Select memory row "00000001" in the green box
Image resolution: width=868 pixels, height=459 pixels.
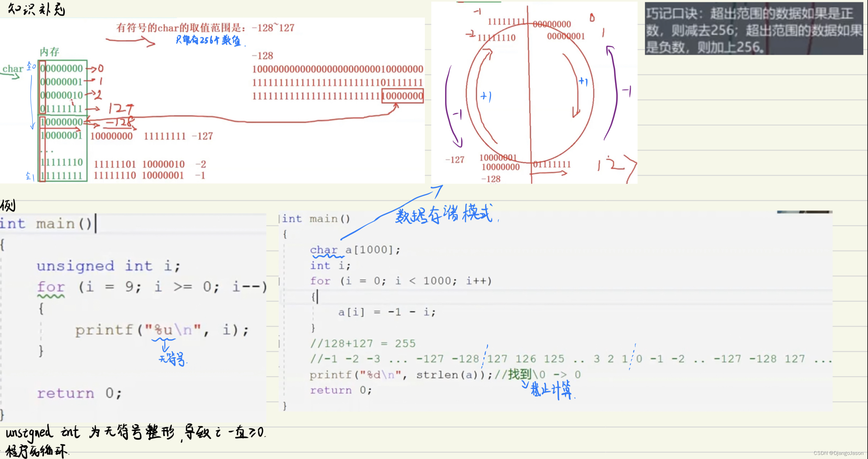point(61,82)
